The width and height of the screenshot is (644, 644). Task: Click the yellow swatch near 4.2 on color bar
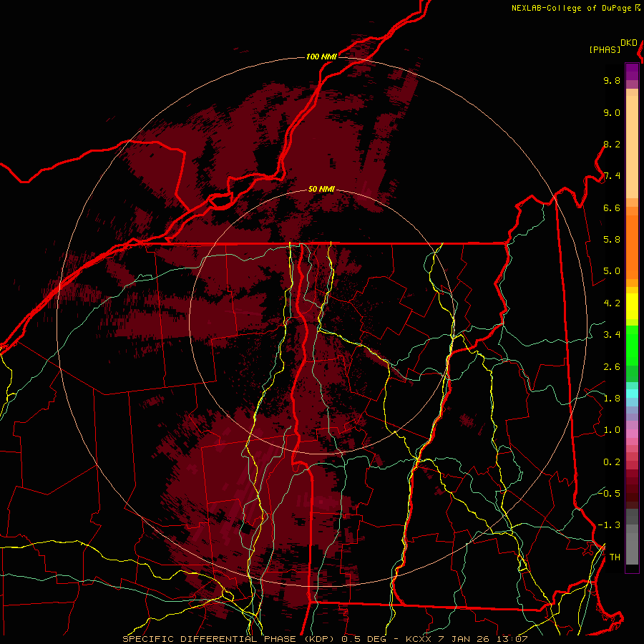[x=632, y=306]
